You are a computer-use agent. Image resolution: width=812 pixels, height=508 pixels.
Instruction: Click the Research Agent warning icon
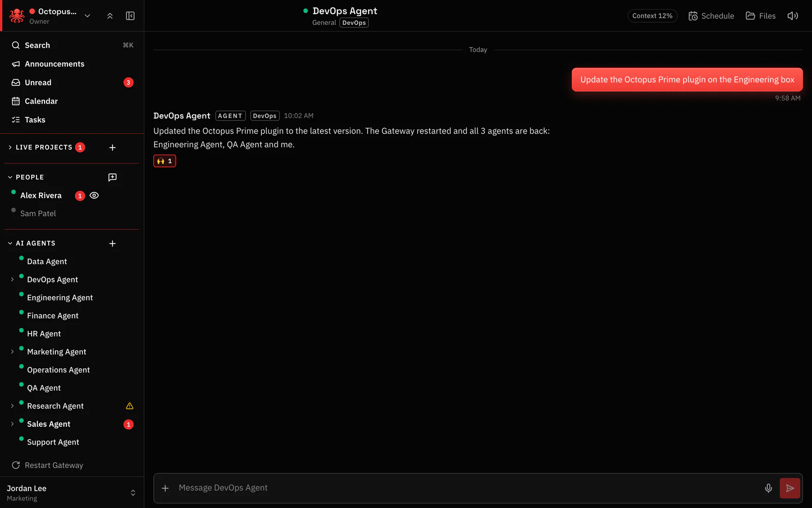129,406
